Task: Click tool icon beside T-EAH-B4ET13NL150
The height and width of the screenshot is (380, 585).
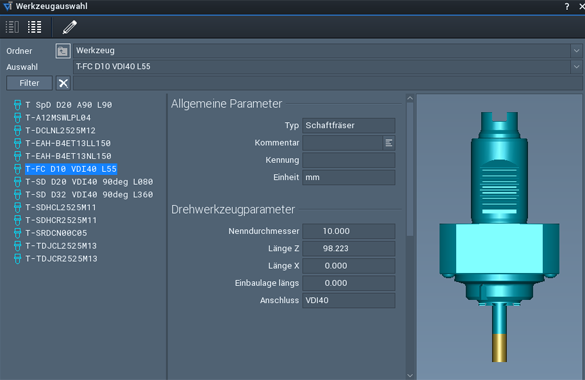Action: pos(17,156)
